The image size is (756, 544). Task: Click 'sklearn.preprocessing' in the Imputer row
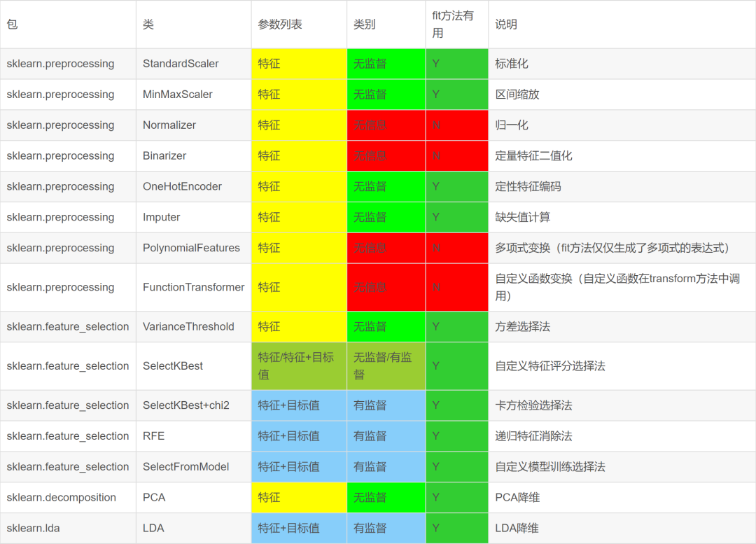pyautogui.click(x=68, y=217)
